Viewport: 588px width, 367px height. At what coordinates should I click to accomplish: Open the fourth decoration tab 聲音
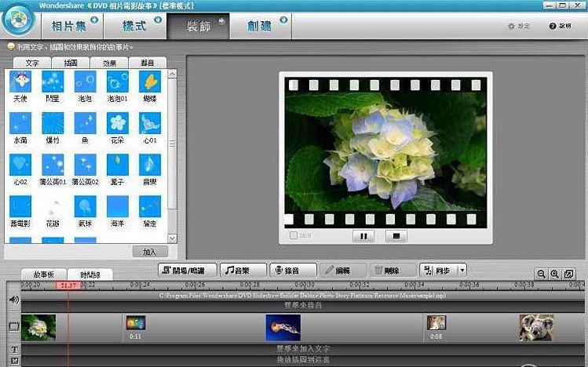[x=148, y=63]
